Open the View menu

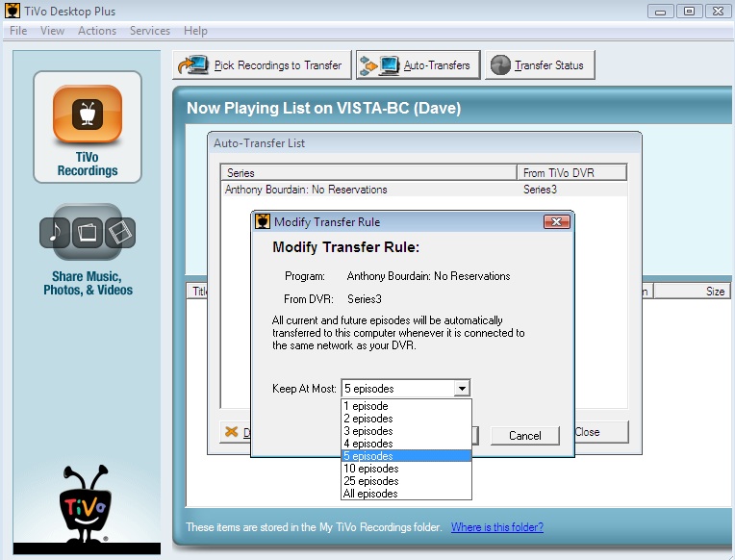[52, 31]
